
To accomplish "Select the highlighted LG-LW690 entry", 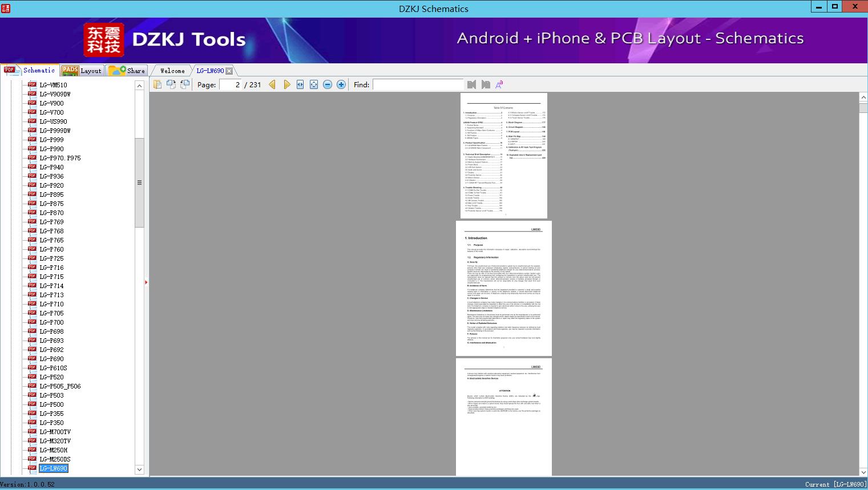I will click(53, 468).
